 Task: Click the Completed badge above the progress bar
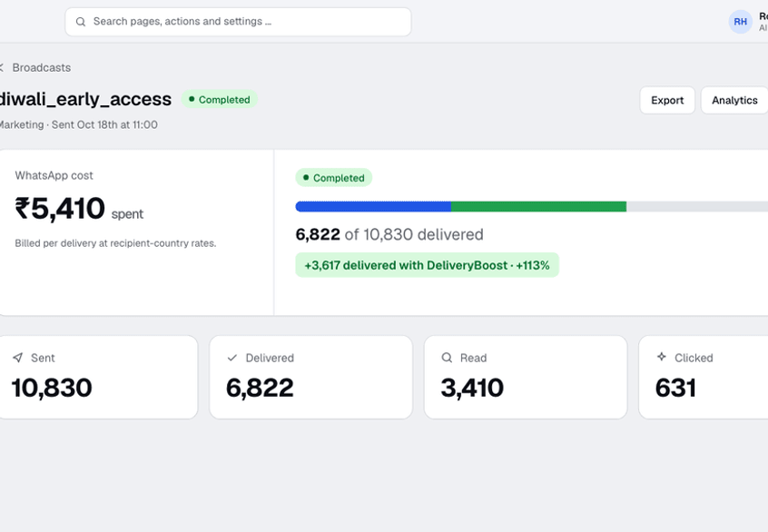(333, 177)
